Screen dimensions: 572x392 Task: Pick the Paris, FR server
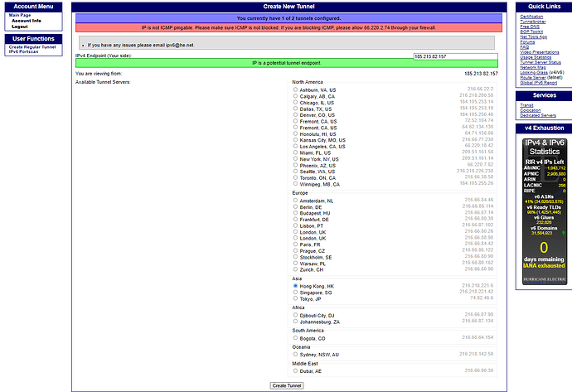[x=295, y=244]
